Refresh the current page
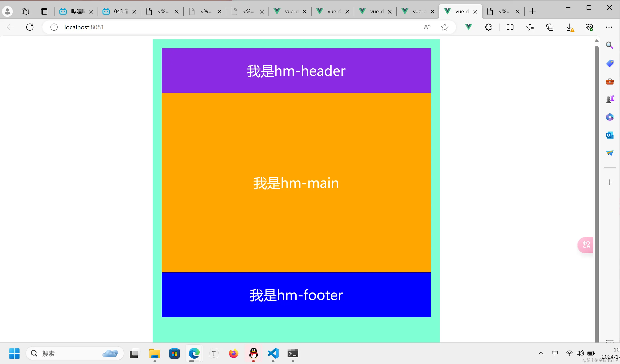The width and height of the screenshot is (620, 364). point(30,27)
